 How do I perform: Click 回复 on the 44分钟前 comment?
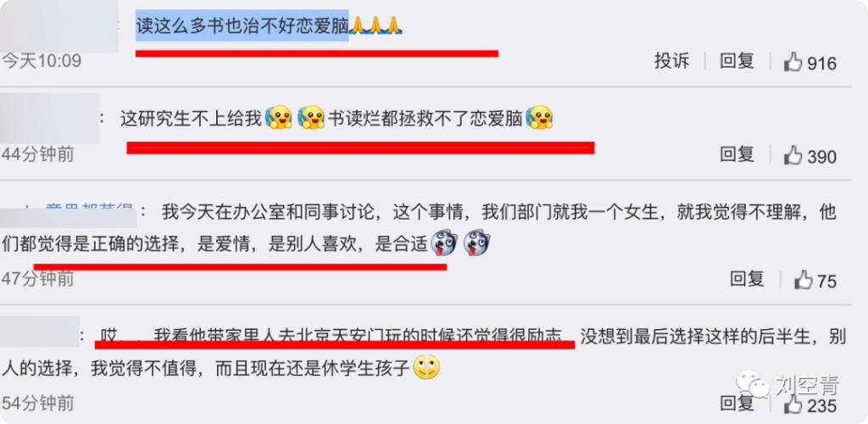coord(737,154)
